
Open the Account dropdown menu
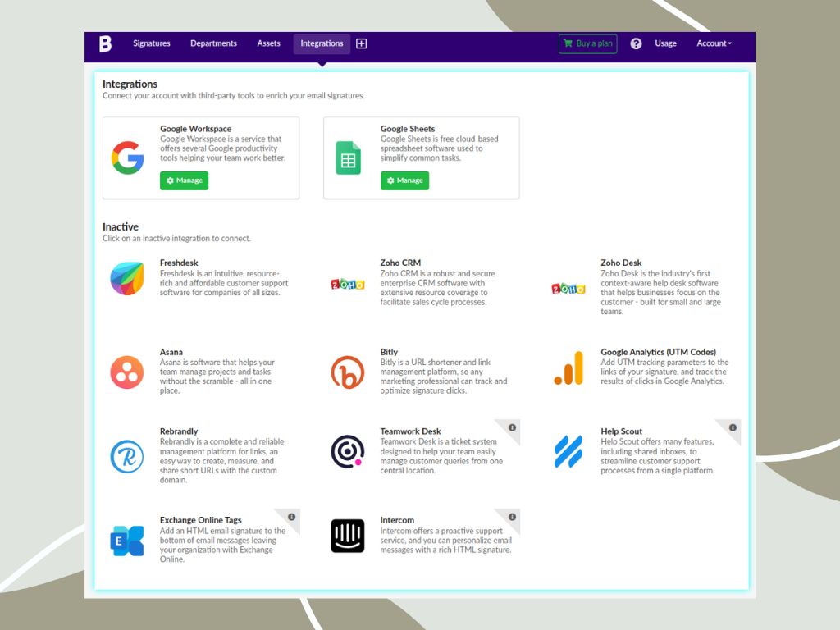pyautogui.click(x=713, y=43)
